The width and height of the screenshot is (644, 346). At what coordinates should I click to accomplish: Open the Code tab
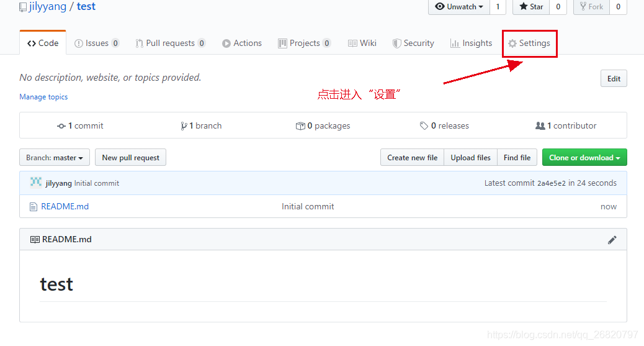(x=43, y=43)
